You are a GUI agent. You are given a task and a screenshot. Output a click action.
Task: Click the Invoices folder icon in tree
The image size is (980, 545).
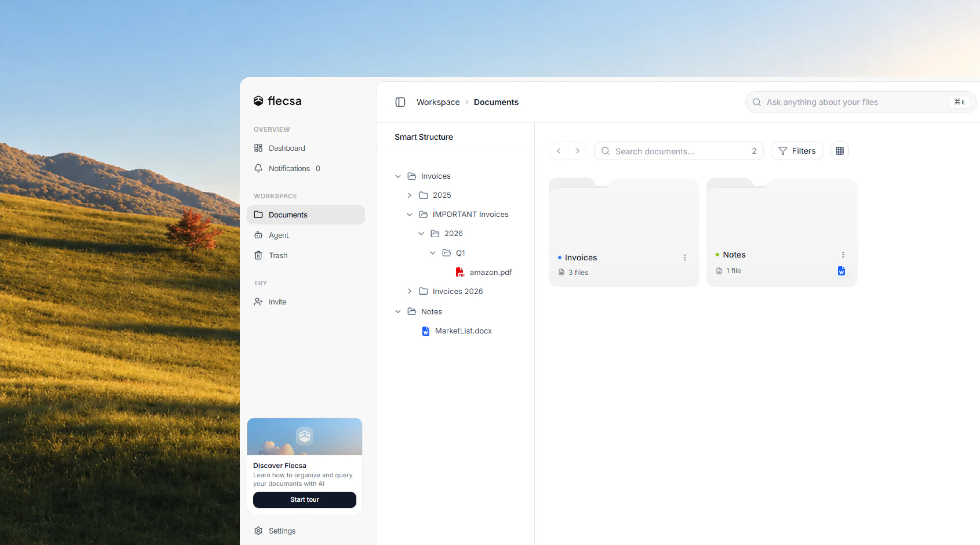tap(411, 176)
